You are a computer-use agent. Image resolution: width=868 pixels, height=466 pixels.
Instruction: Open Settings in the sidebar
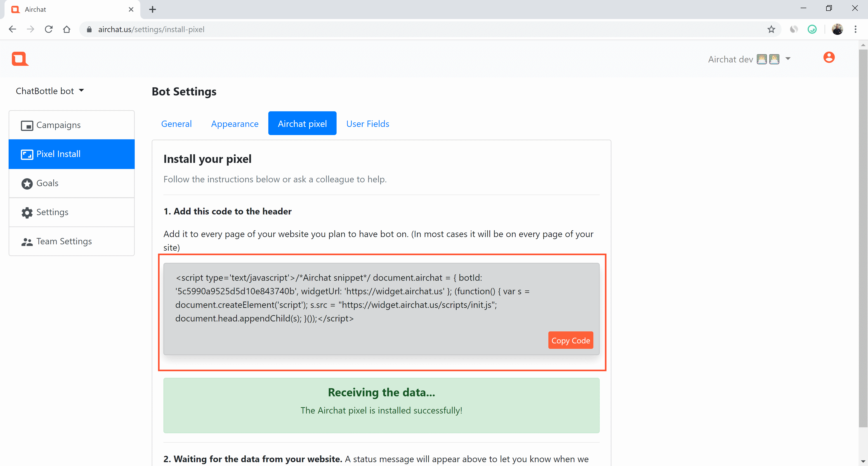(x=72, y=212)
